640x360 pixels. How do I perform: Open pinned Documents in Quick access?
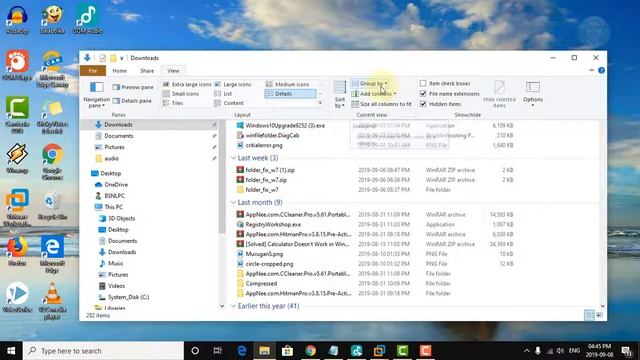click(118, 136)
